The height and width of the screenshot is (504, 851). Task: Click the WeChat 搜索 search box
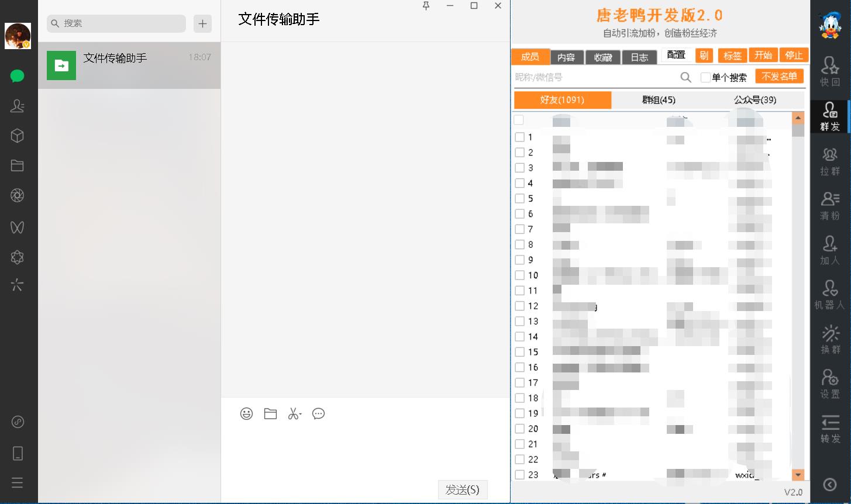(x=116, y=23)
